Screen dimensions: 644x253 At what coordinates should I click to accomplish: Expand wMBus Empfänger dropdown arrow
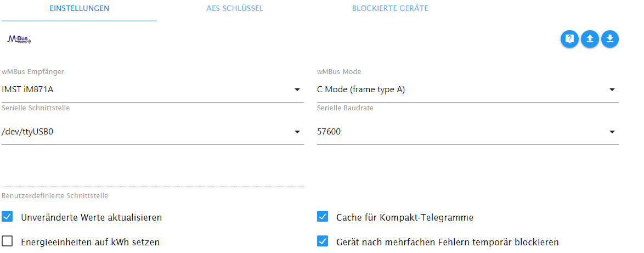point(297,89)
